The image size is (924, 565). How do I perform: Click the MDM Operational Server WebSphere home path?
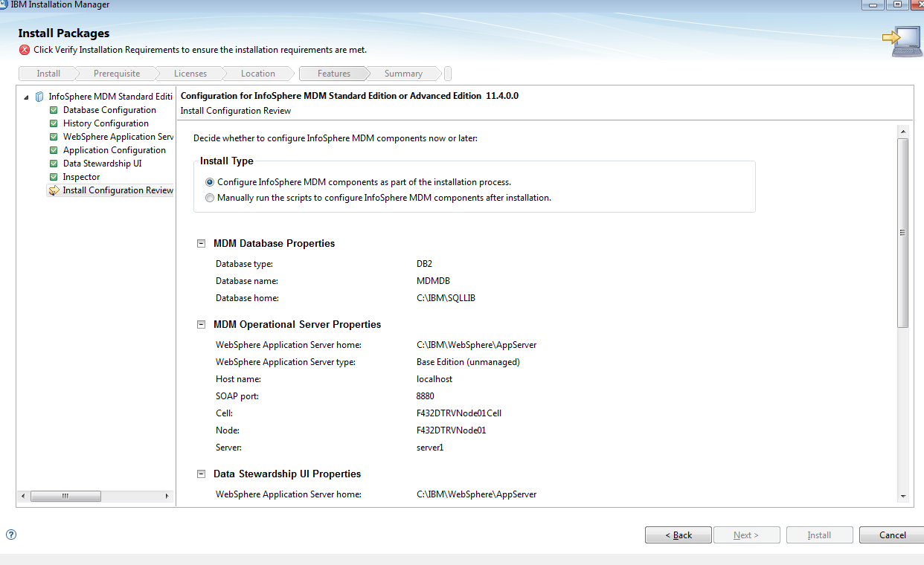[476, 345]
